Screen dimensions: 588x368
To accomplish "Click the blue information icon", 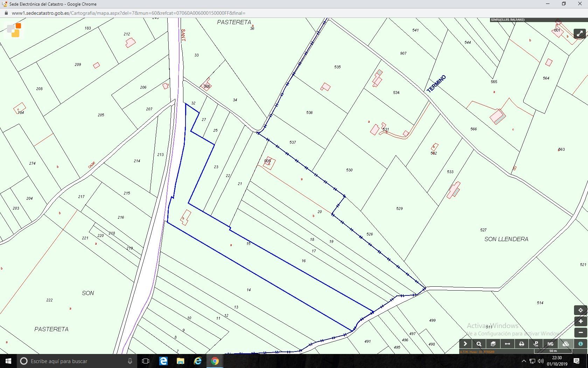I will click(580, 344).
